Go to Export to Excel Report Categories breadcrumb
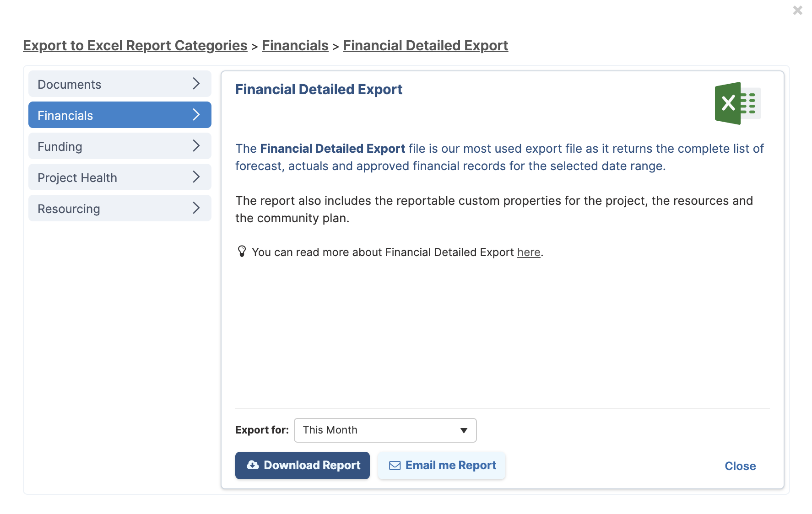812x514 pixels. (135, 45)
